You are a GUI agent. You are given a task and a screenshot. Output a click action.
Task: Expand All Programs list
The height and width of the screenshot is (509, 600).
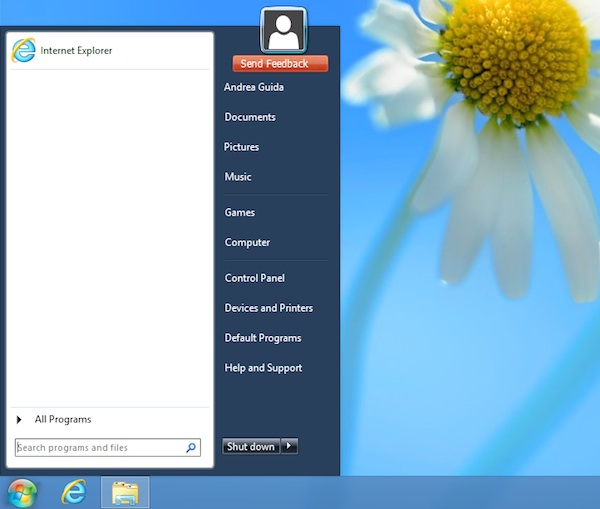54,419
